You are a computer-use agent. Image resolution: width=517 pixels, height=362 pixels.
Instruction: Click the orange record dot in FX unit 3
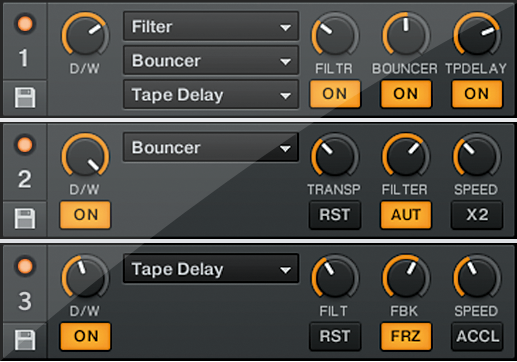coord(25,266)
